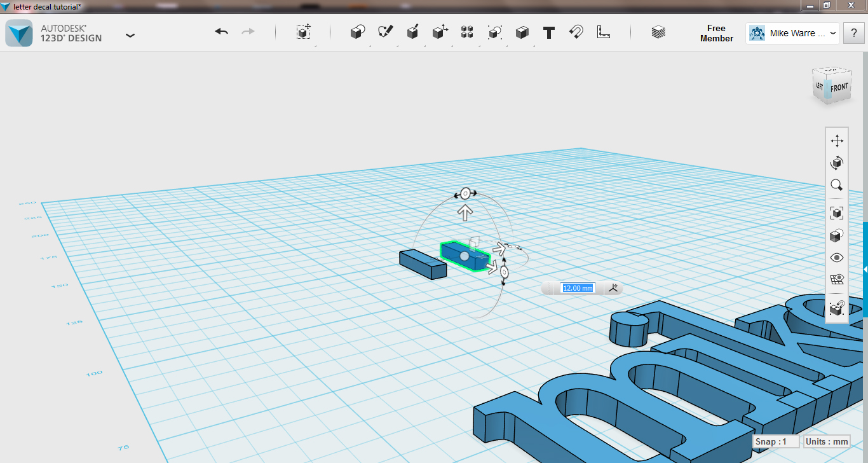Click the reorient icon beside the distance field
The image size is (868, 463).
point(613,288)
